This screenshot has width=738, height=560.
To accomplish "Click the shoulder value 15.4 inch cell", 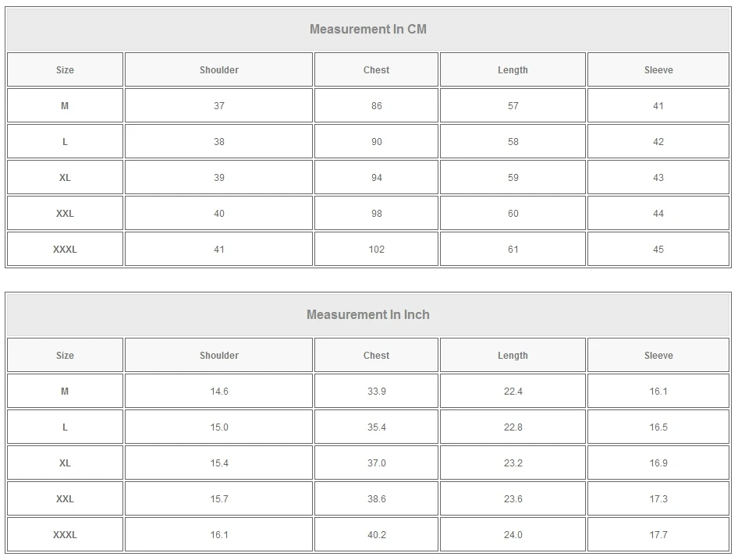I will 219,463.
